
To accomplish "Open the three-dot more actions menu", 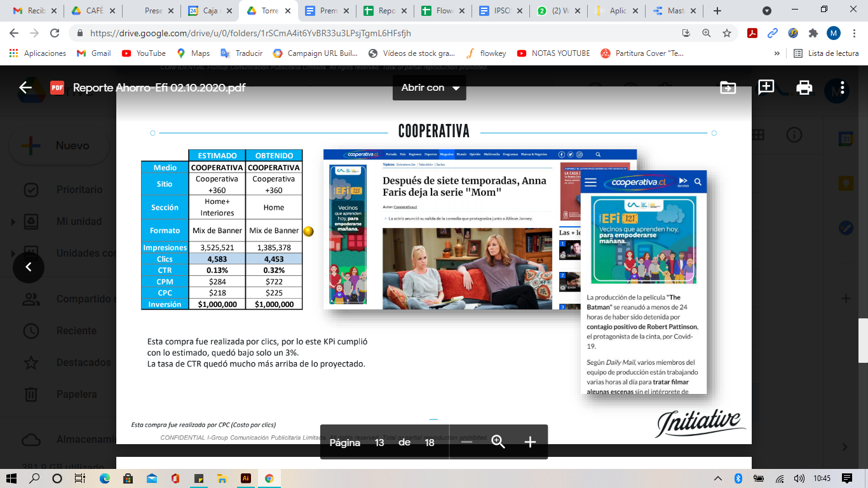I will [x=842, y=88].
